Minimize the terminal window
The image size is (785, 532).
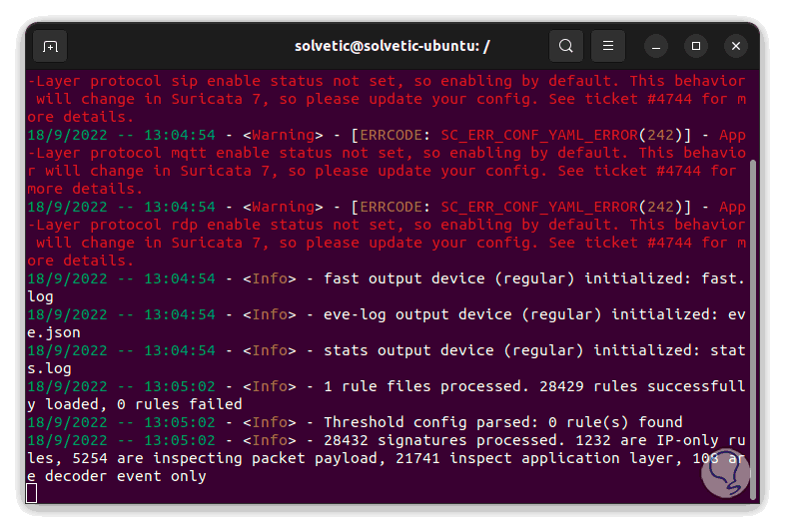656,46
